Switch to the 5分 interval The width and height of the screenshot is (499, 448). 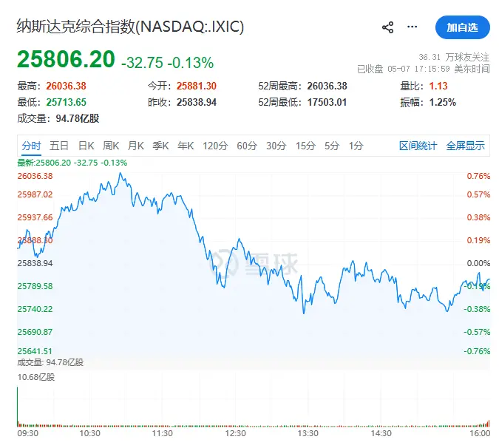point(332,146)
